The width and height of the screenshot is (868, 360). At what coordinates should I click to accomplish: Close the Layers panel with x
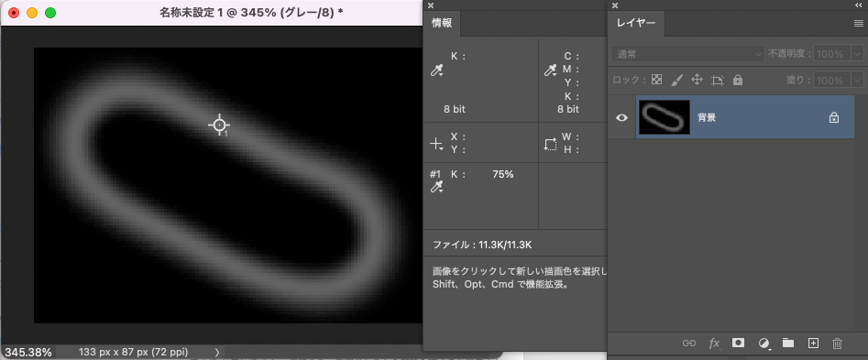pos(615,5)
